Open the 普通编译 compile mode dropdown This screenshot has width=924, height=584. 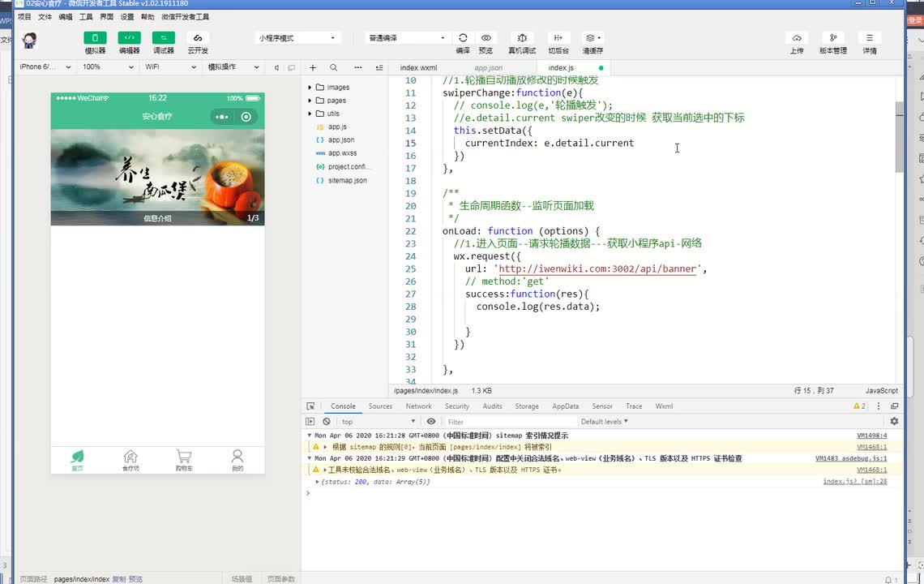(407, 38)
